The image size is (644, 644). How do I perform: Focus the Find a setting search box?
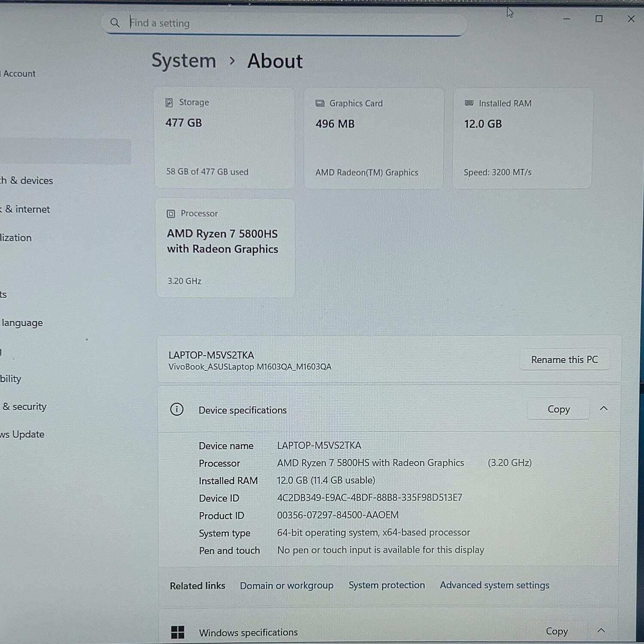tap(284, 23)
